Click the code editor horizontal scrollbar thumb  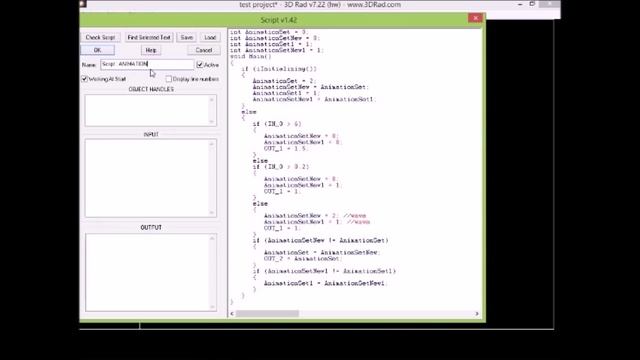(267, 313)
